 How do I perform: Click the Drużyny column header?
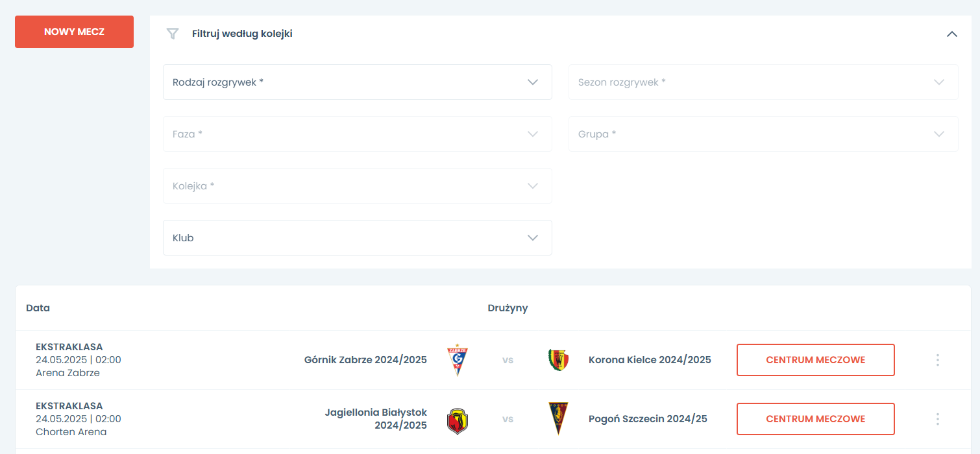pos(508,308)
